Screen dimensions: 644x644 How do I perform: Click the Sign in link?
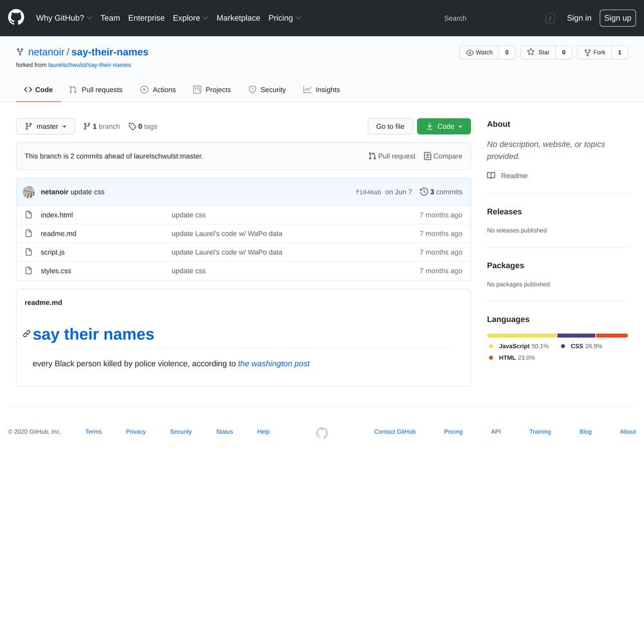pyautogui.click(x=579, y=18)
